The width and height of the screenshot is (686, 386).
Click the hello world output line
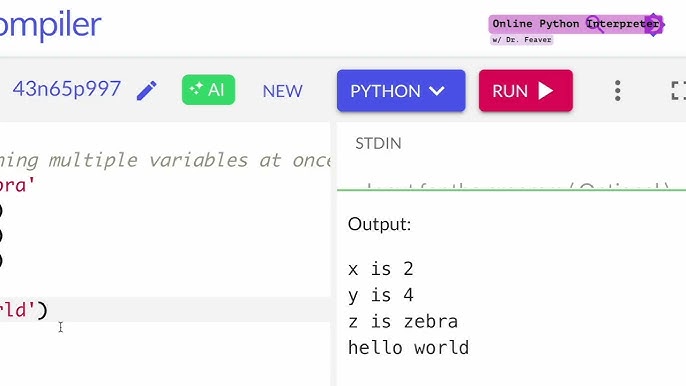(409, 348)
